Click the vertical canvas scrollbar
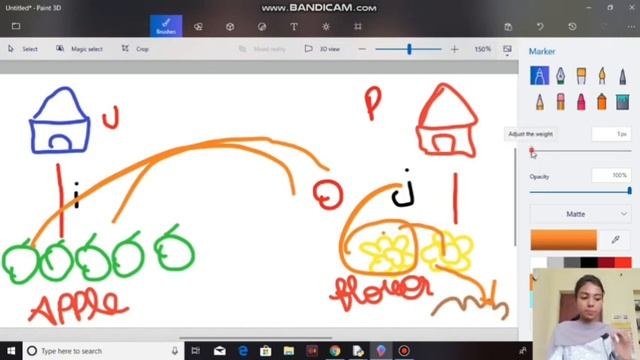The height and width of the screenshot is (360, 640). pyautogui.click(x=515, y=197)
